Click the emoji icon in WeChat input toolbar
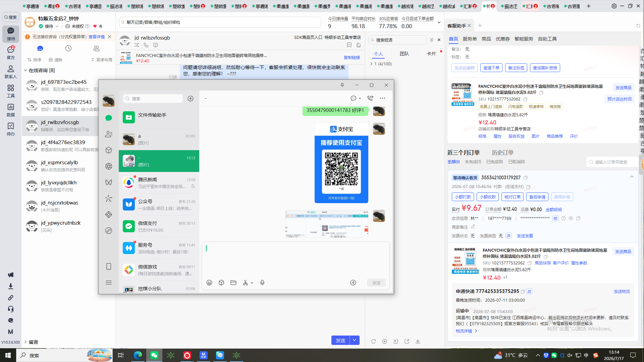644x362 pixels. [209, 283]
